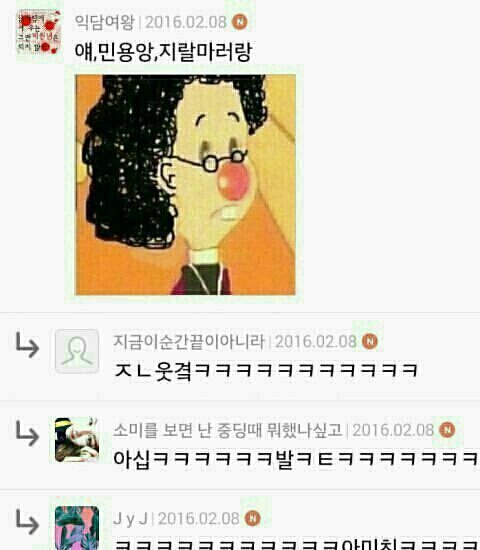Click the N badge on 지금이순간끝이아니라's reply
480x550 pixels.
click(x=370, y=341)
